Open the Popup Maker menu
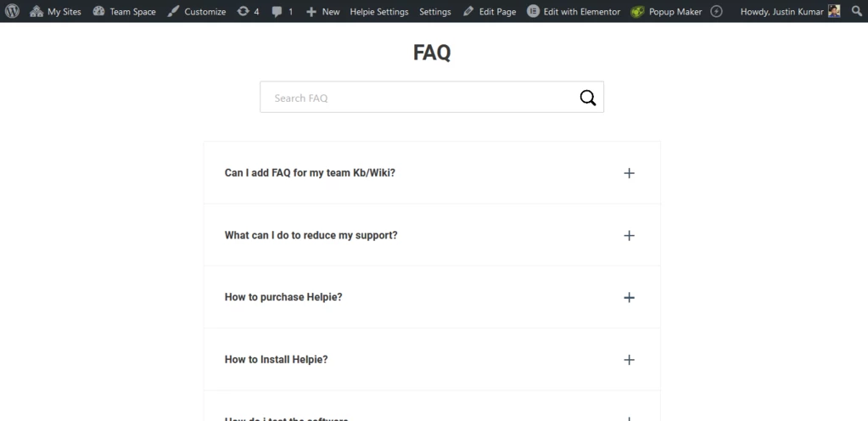Screen dimensions: 868x421 coord(667,11)
